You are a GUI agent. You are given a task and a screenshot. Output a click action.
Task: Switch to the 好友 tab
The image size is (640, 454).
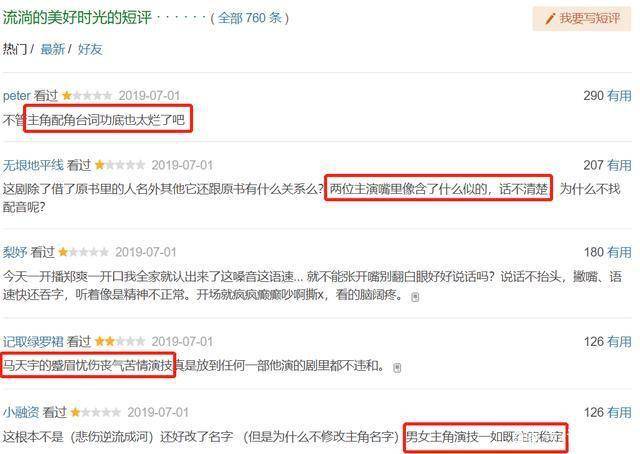[x=90, y=49]
